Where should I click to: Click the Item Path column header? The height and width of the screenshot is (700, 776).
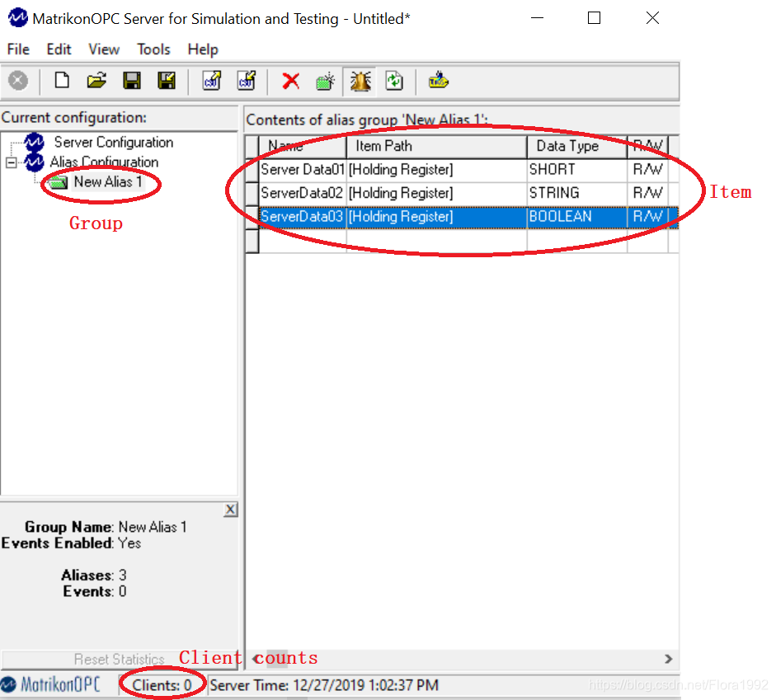click(436, 147)
